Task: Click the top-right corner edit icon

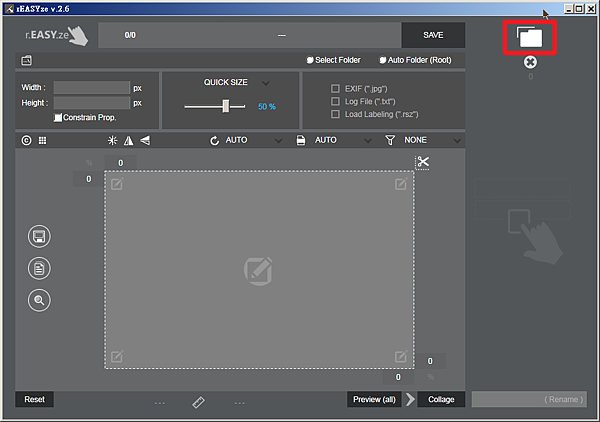Action: [401, 184]
